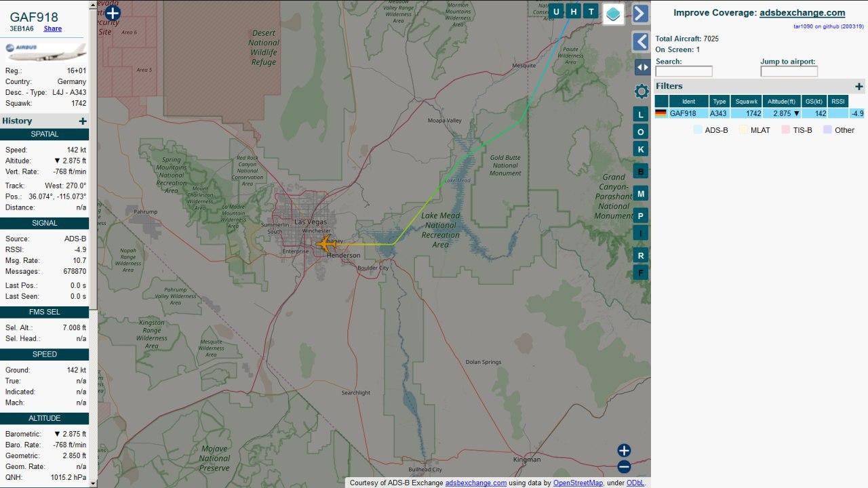Sort table by Ident column
The image size is (868, 488).
(688, 102)
